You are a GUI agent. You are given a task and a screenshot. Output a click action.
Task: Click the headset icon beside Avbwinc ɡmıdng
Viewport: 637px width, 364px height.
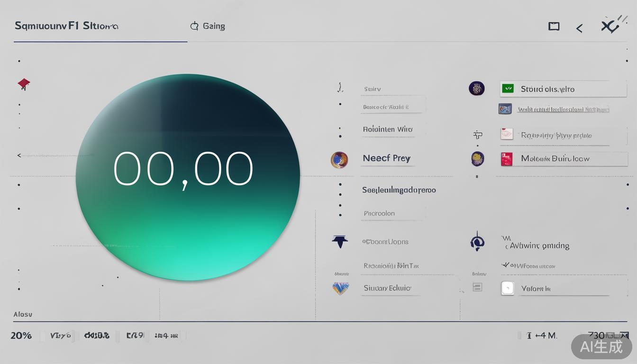[x=477, y=243]
